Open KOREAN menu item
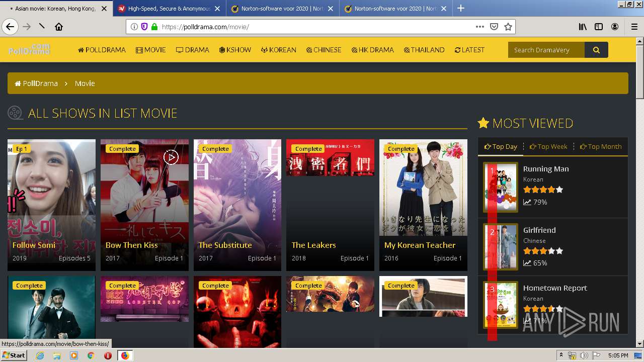The image size is (644, 362). (278, 50)
